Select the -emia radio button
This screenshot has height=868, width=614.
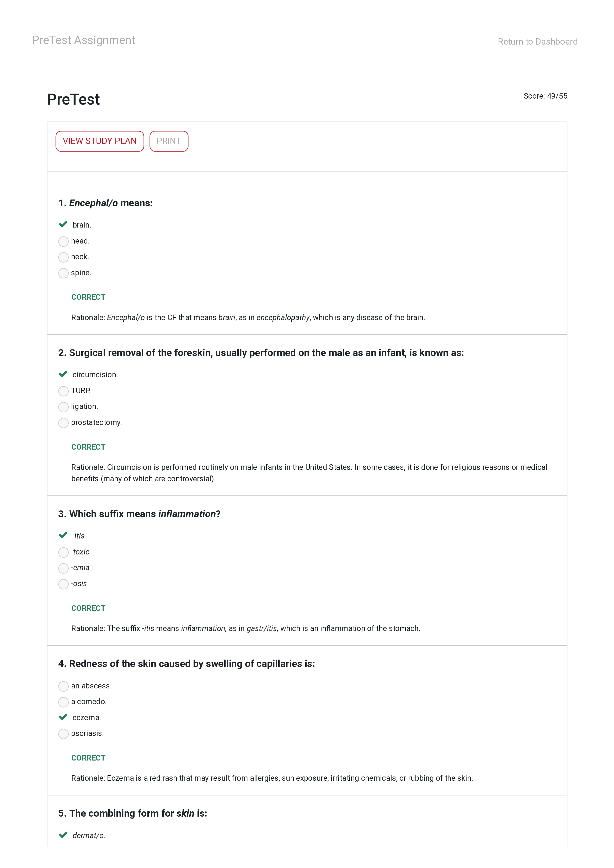63,568
